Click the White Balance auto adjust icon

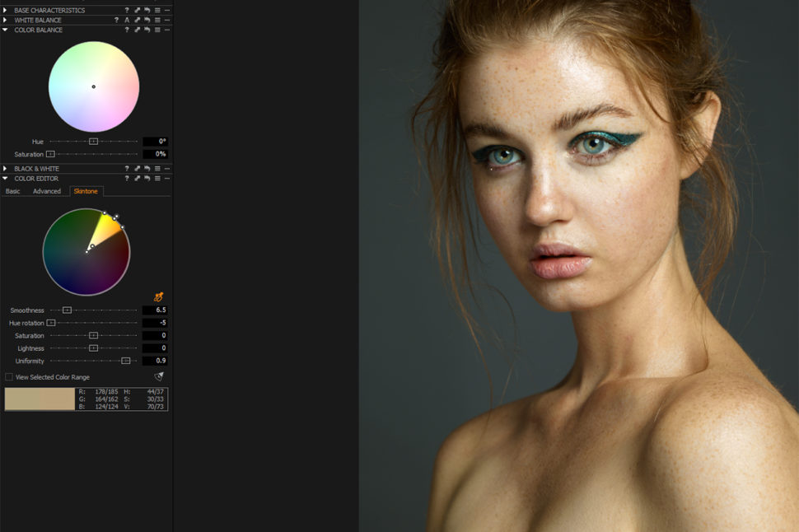128,20
